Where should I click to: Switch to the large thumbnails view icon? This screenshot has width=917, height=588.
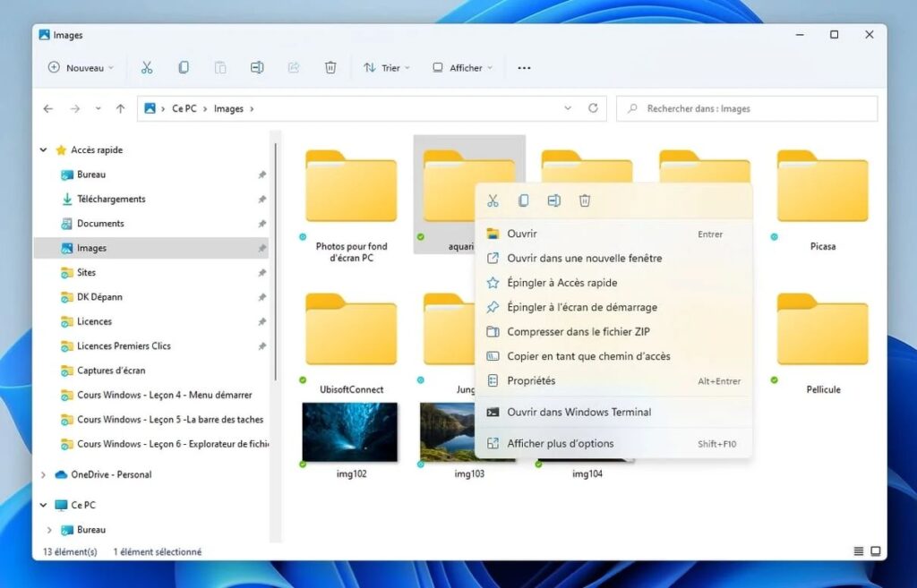pos(876,551)
